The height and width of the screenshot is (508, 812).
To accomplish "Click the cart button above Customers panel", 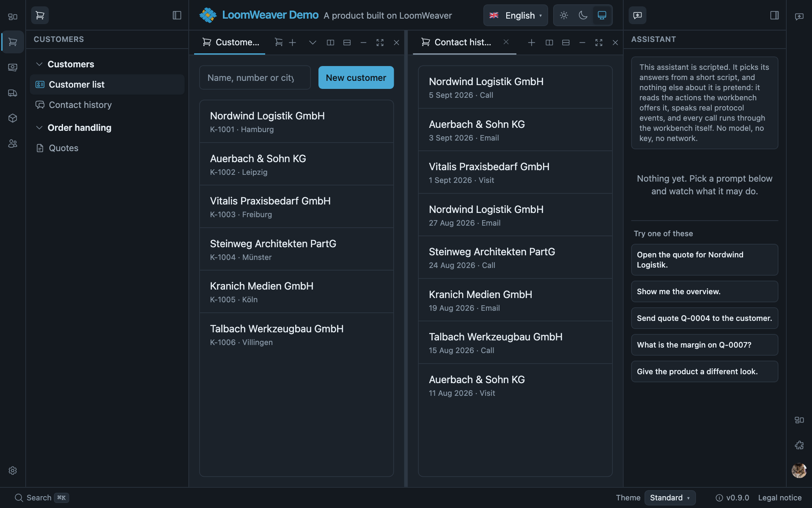I will click(40, 15).
